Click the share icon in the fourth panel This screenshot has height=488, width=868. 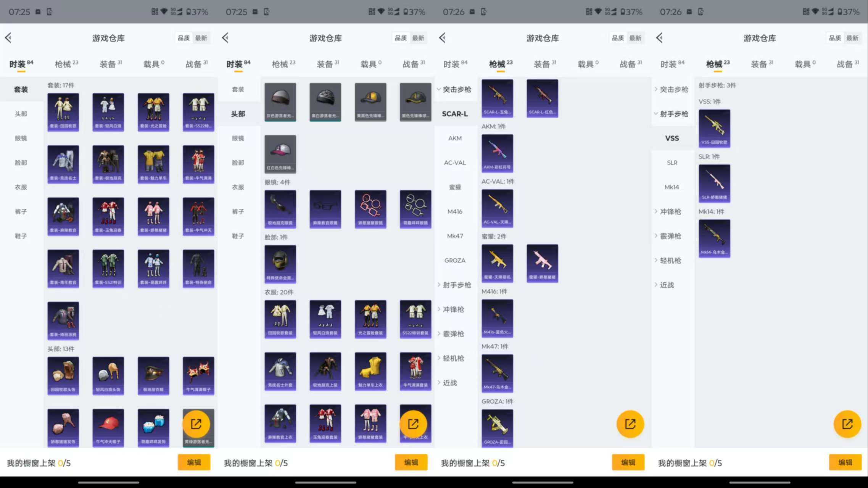847,424
